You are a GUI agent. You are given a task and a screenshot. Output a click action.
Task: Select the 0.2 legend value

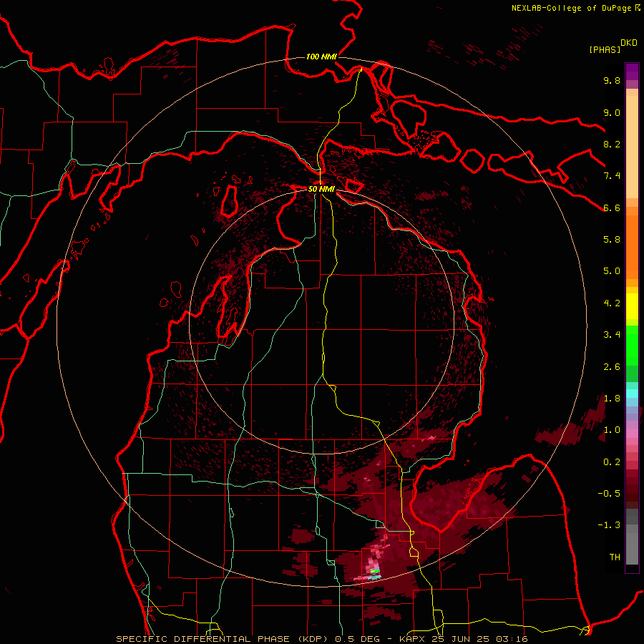coord(612,462)
